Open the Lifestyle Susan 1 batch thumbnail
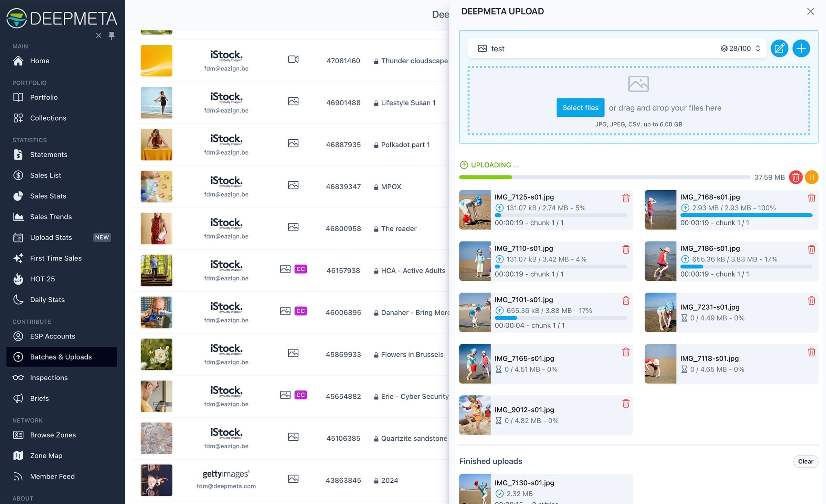 click(156, 103)
